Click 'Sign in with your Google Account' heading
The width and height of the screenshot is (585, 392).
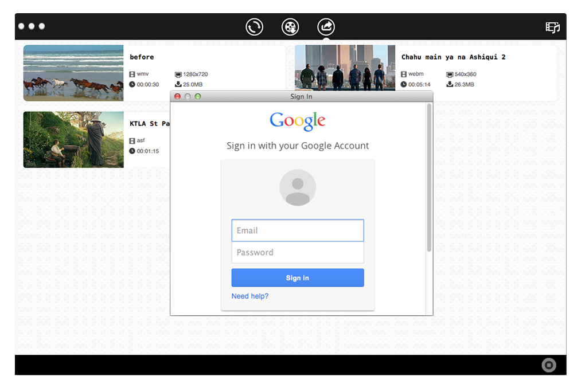coord(298,146)
